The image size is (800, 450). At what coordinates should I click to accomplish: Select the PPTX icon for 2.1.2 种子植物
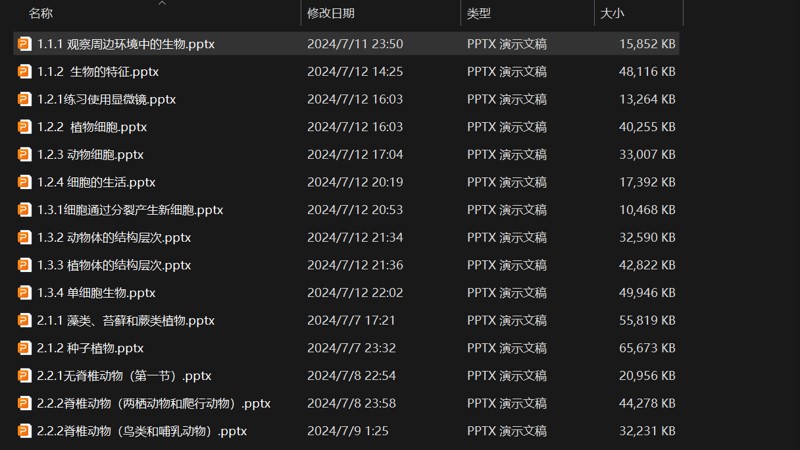[24, 348]
